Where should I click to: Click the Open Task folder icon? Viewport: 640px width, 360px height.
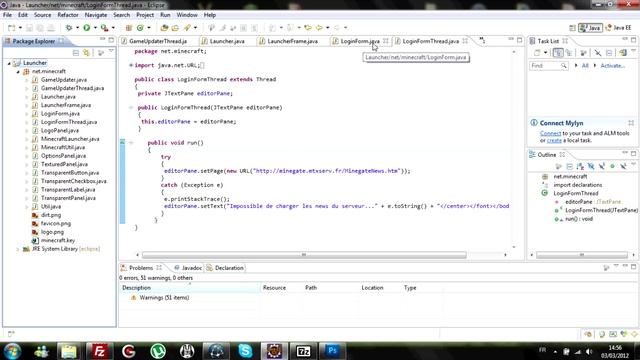tap(175, 28)
